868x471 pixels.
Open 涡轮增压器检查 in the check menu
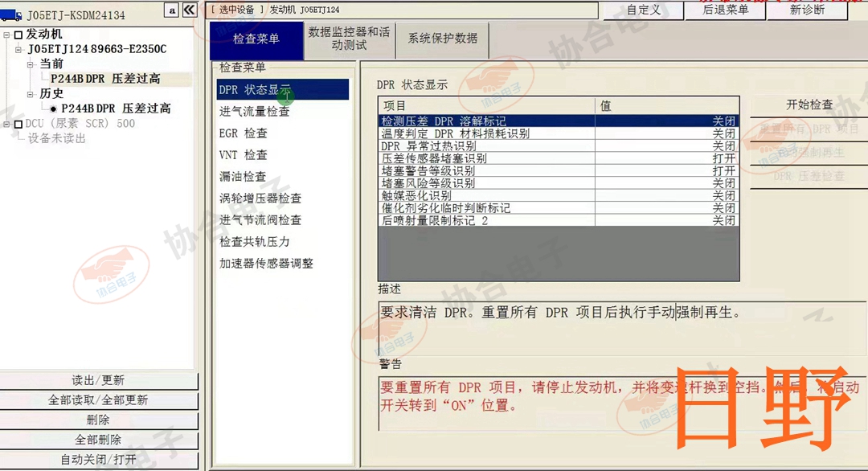click(x=260, y=199)
